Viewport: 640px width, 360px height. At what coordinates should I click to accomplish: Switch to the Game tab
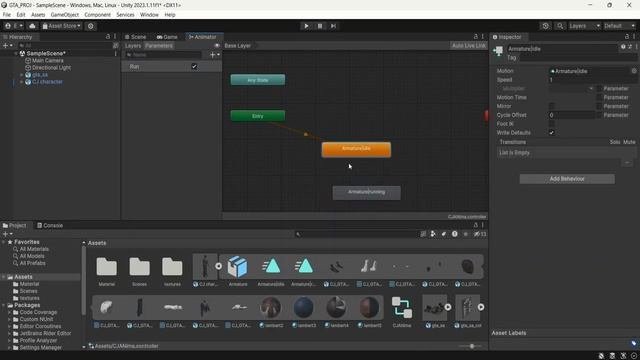167,37
